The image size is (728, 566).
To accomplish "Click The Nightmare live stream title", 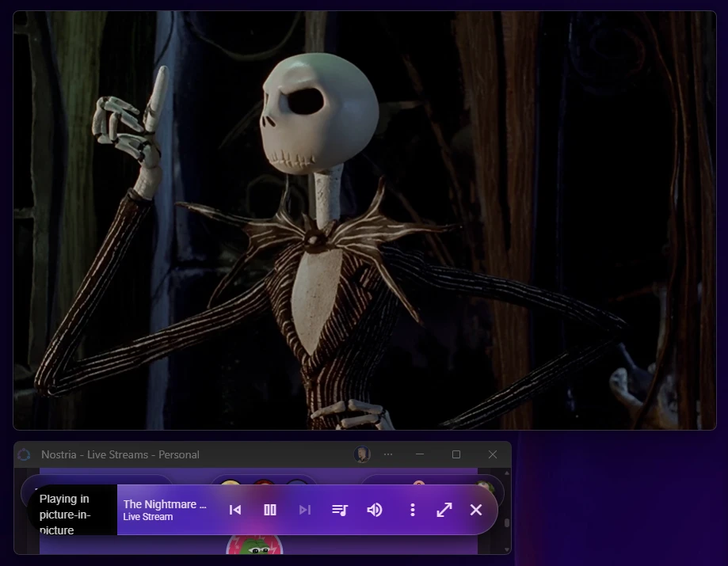I will [165, 504].
